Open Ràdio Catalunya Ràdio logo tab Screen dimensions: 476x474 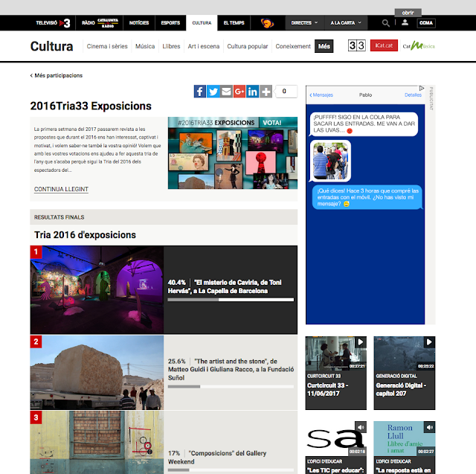(100, 23)
